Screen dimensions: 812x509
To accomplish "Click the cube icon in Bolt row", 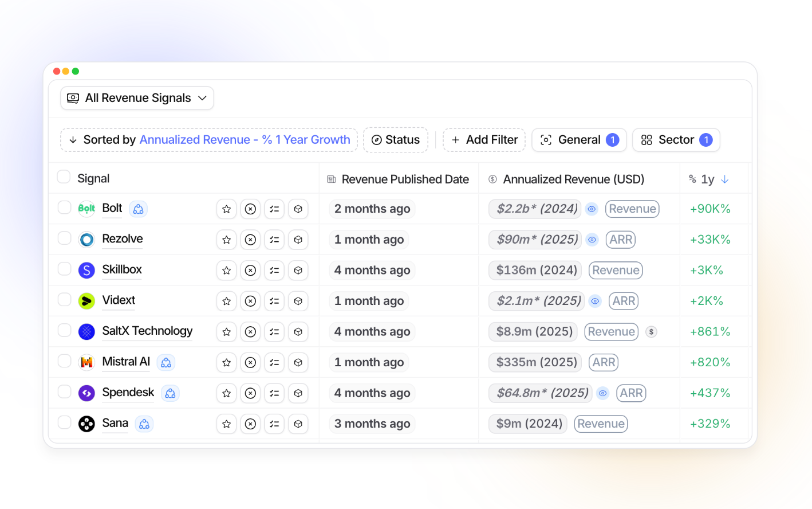I will 298,209.
